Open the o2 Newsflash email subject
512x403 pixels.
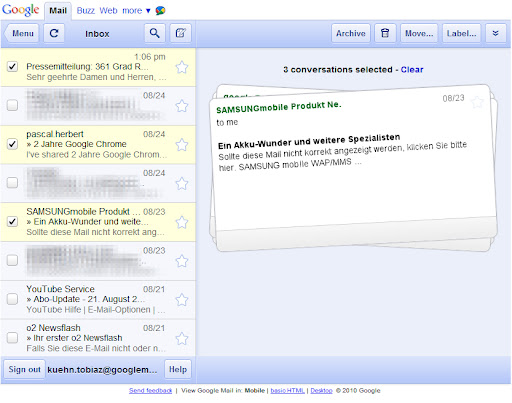[x=74, y=338]
